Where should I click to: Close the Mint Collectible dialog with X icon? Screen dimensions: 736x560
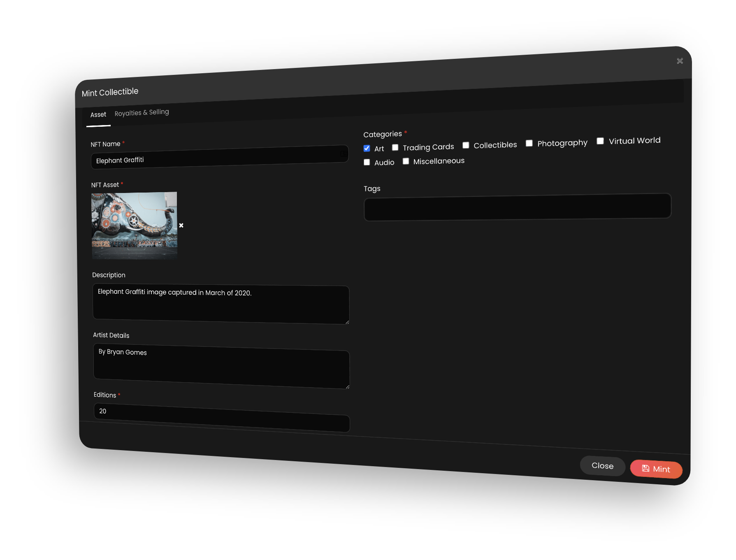[680, 61]
